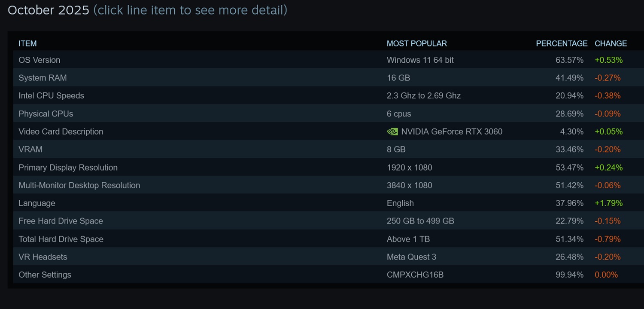This screenshot has width=644, height=309.
Task: Click the Meta Quest 3 entry
Action: click(411, 257)
